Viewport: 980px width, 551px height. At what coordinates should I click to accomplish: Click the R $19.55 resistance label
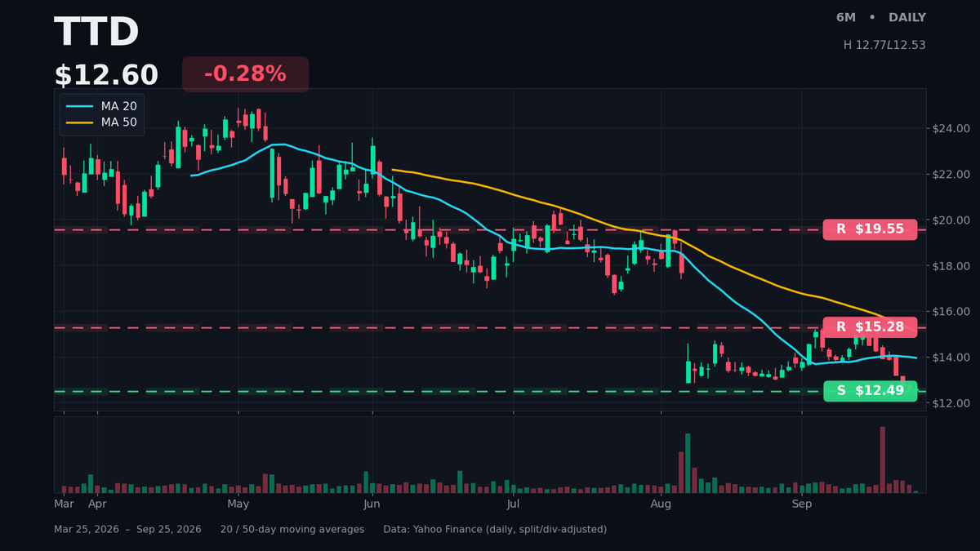coord(870,230)
